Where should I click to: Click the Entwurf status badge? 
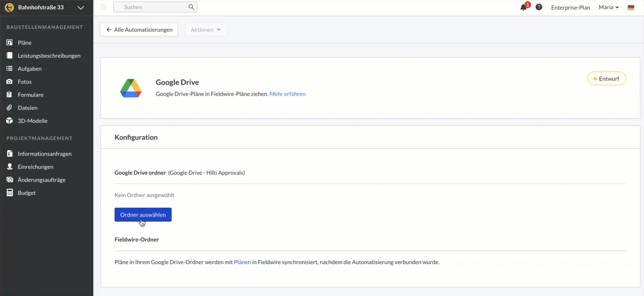(x=606, y=79)
